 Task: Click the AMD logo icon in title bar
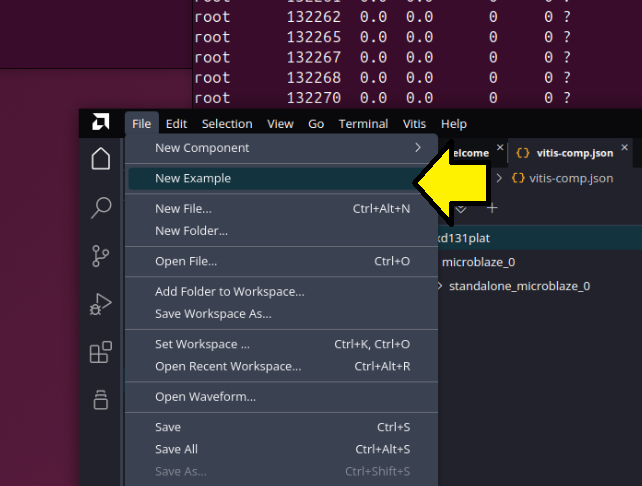[x=100, y=123]
